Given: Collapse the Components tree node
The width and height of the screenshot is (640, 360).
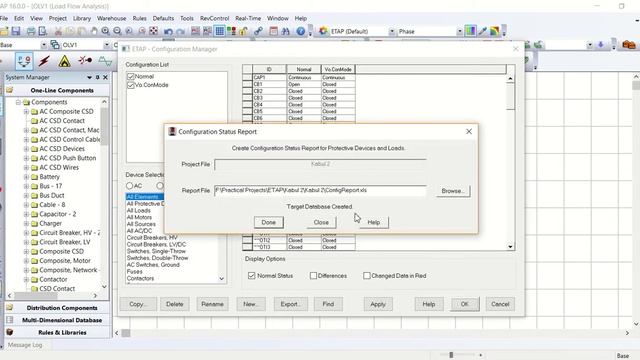Looking at the screenshot, I should [x=18, y=102].
